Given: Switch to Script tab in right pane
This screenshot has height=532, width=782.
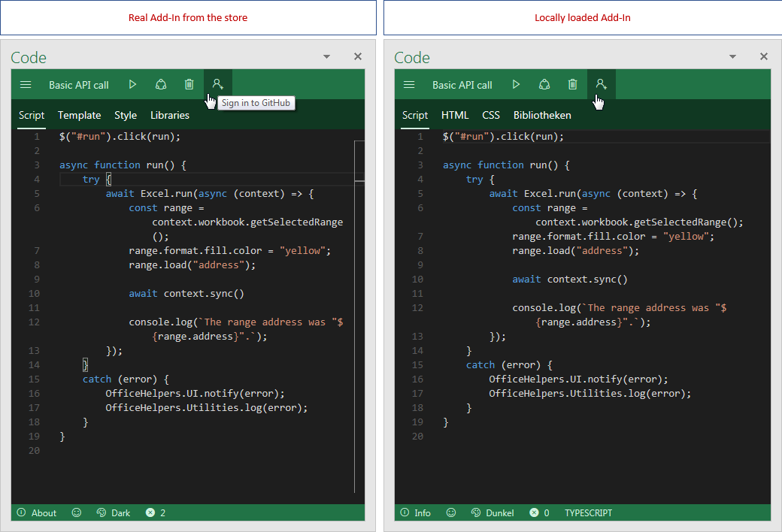Looking at the screenshot, I should [x=415, y=115].
